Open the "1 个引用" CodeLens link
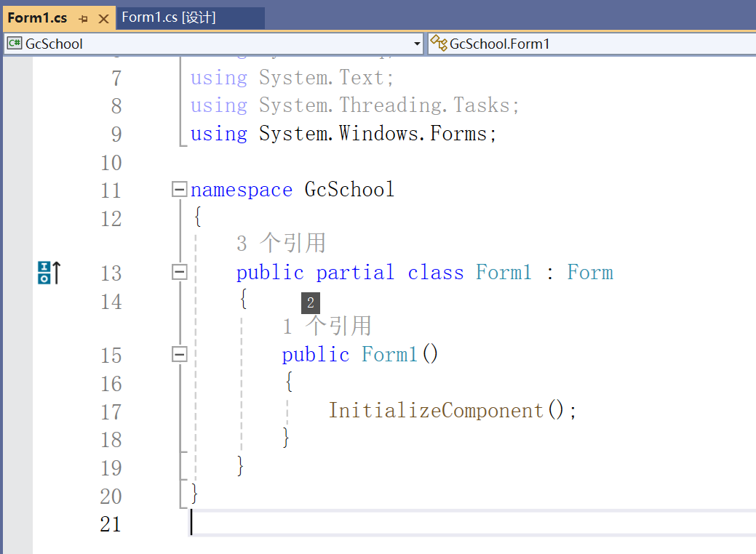The image size is (756, 554). tap(327, 326)
